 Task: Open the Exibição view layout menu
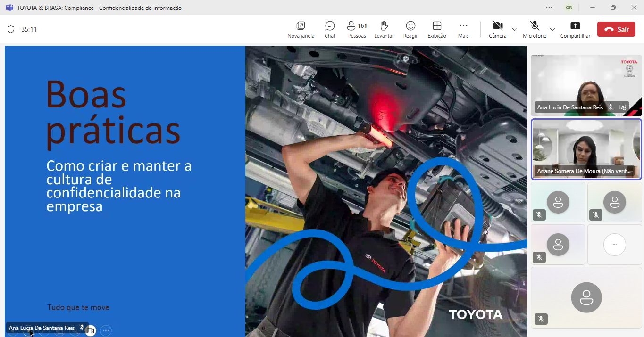pyautogui.click(x=437, y=29)
